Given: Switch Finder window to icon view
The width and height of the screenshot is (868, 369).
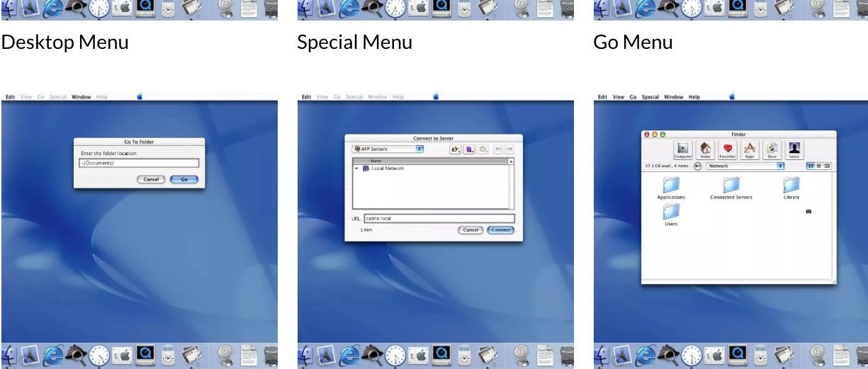Looking at the screenshot, I should click(x=811, y=166).
